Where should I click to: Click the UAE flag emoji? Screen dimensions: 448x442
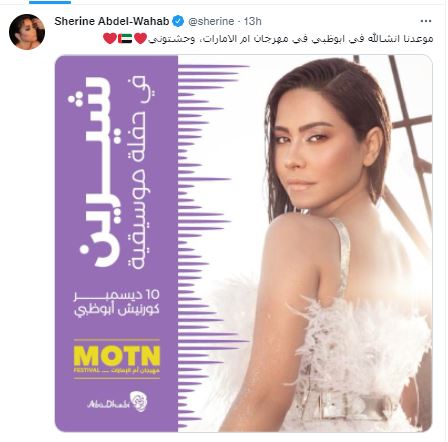point(125,39)
